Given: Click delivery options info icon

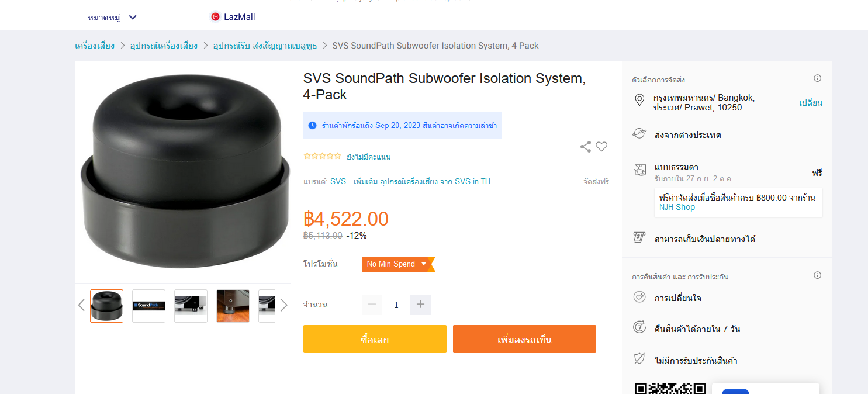Looking at the screenshot, I should pyautogui.click(x=817, y=78).
